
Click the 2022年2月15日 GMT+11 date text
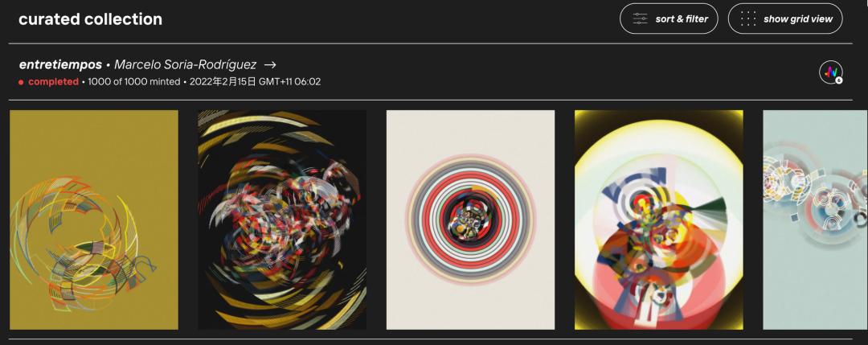point(256,82)
